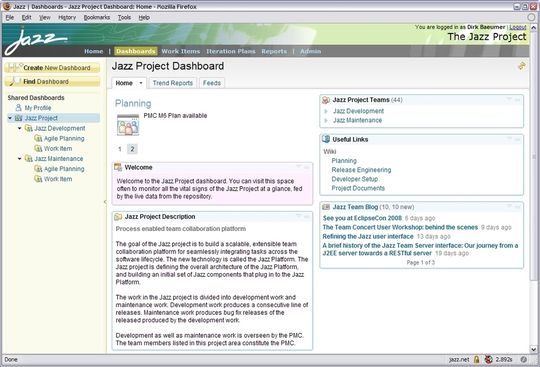
Task: Click the Jazz Project Teams viewlet icon
Action: (x=326, y=100)
